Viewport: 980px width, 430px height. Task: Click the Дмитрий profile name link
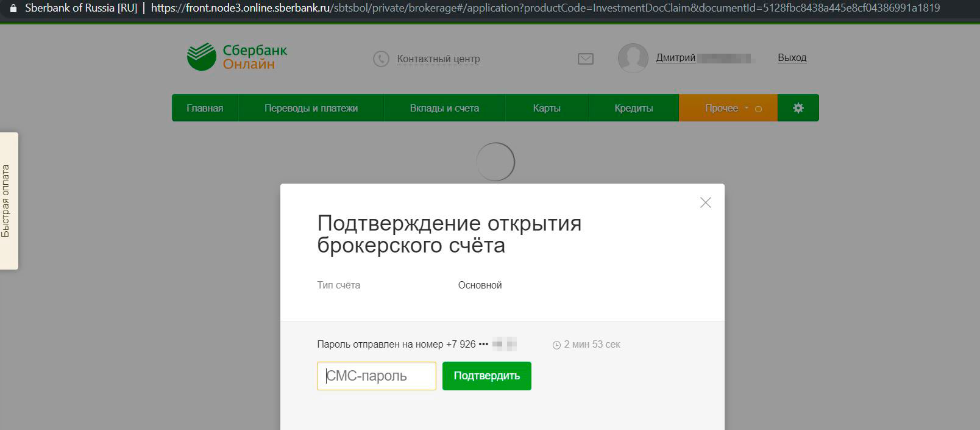pyautogui.click(x=675, y=58)
